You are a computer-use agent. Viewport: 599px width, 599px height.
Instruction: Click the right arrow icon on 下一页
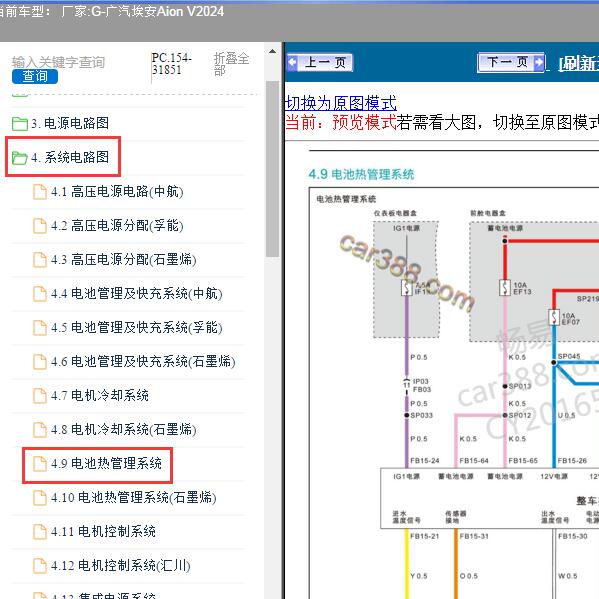coord(538,62)
